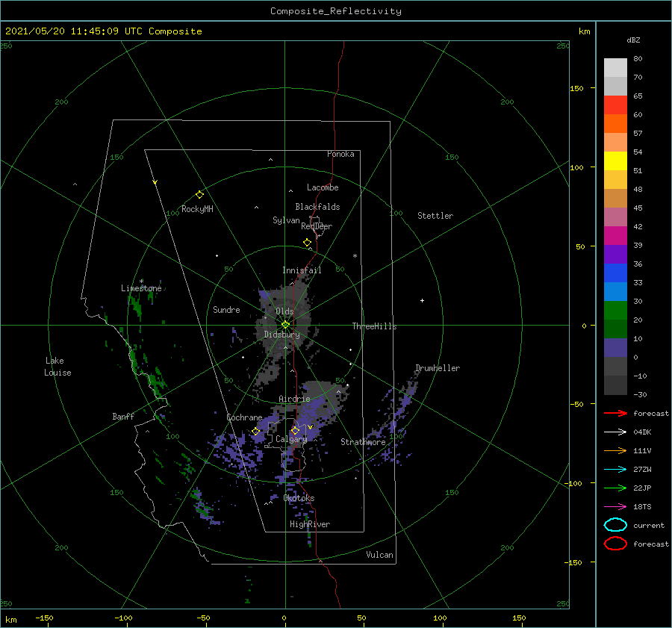Image resolution: width=672 pixels, height=628 pixels.
Task: Click the Cochrane town label
Action: tap(244, 417)
